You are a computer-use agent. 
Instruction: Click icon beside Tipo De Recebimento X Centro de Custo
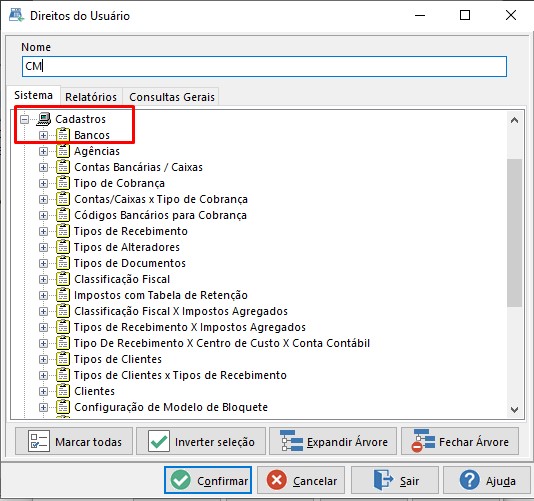click(x=63, y=343)
